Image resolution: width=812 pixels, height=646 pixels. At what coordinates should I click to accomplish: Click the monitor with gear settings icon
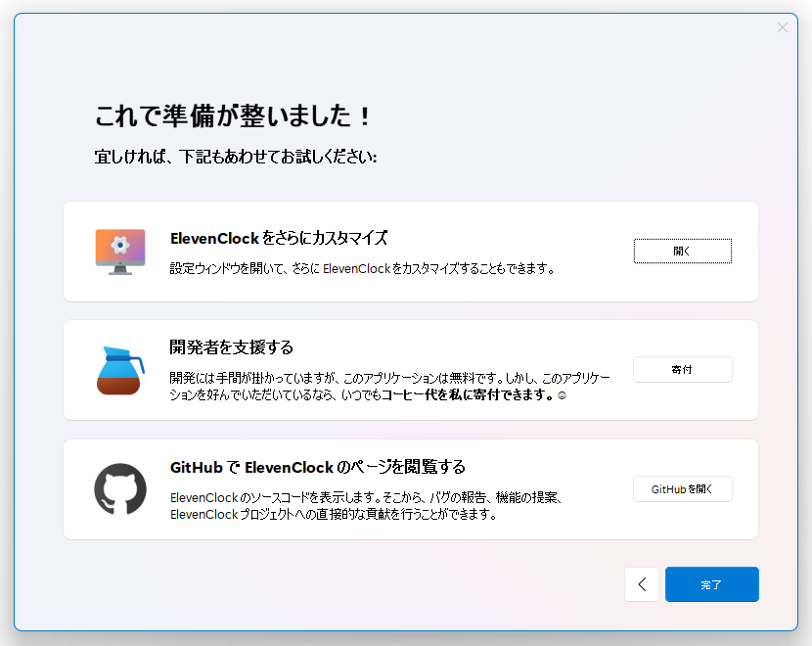pos(120,252)
